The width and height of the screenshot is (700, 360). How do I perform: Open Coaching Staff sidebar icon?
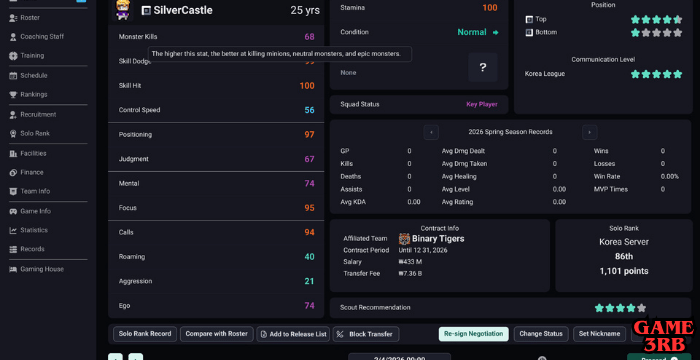13,37
